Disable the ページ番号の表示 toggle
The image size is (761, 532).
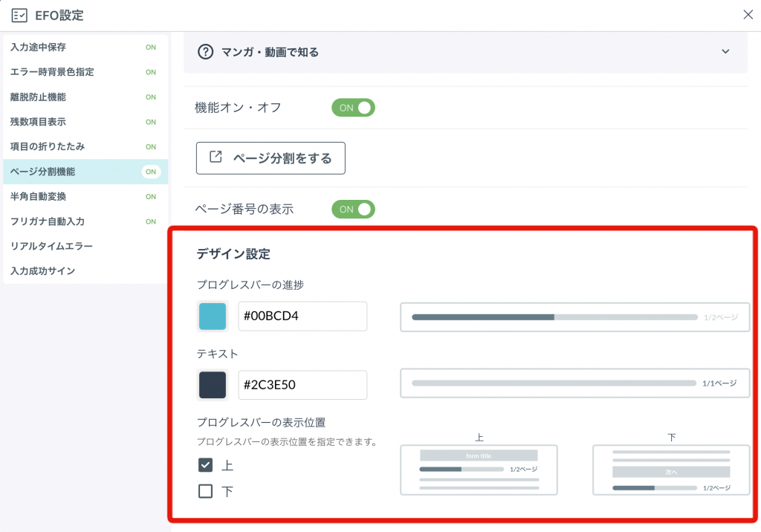click(353, 209)
